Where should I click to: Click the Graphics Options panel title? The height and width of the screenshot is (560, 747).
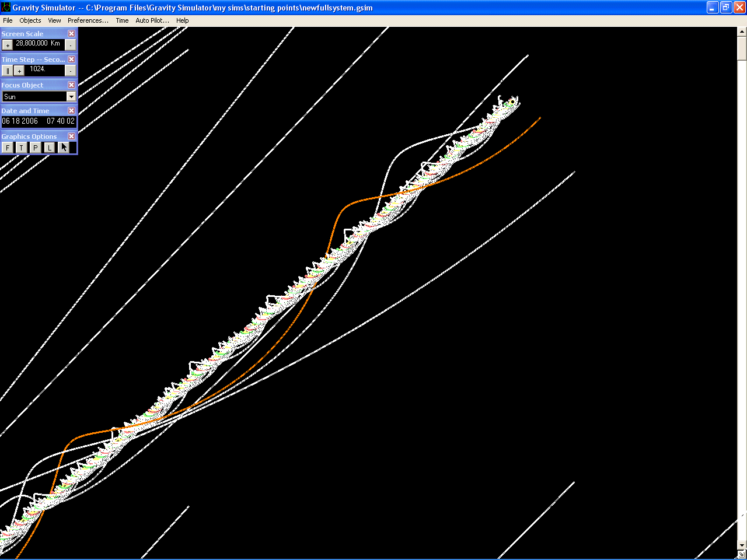tap(29, 136)
